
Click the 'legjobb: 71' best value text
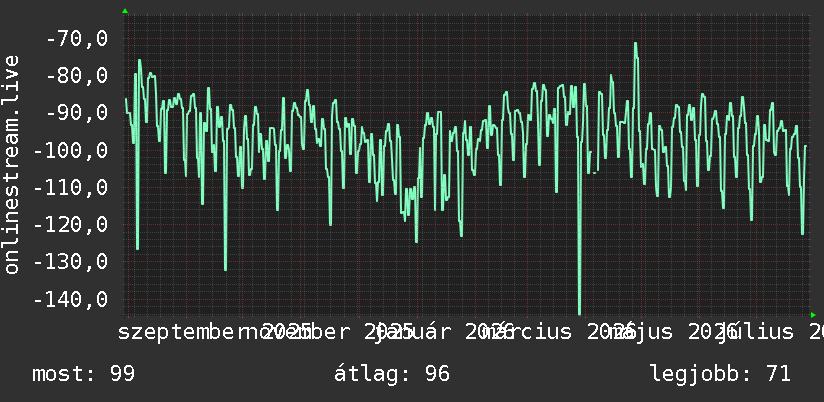pos(720,374)
